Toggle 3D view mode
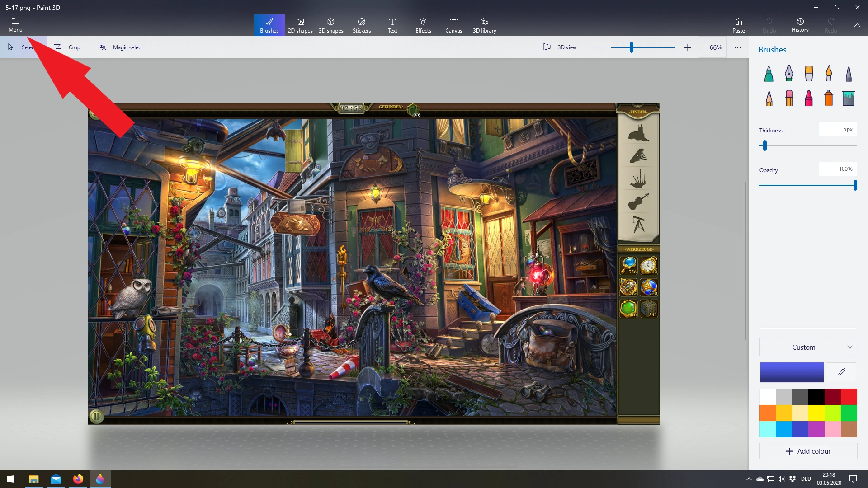 (560, 47)
